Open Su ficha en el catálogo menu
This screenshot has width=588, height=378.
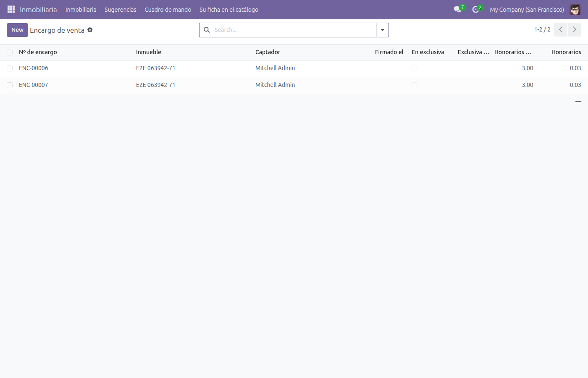click(x=229, y=9)
